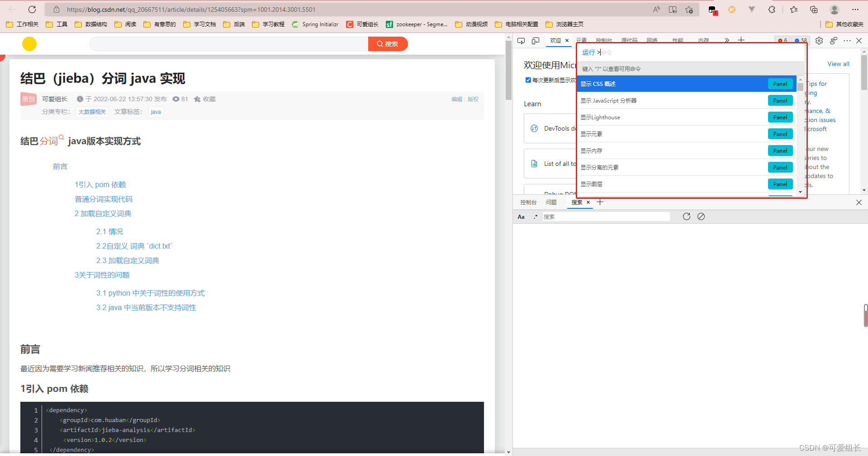868x456 pixels.
Task: Add this page to favorites
Action: [689, 9]
